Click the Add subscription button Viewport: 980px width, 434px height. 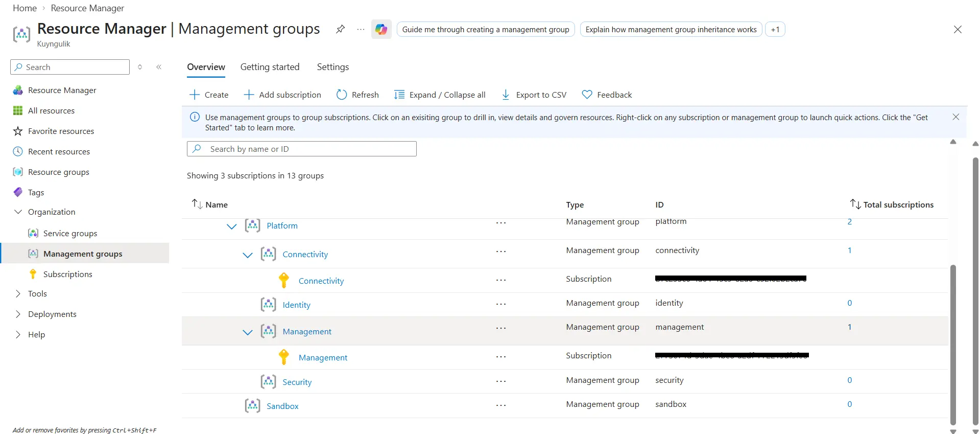pyautogui.click(x=282, y=95)
